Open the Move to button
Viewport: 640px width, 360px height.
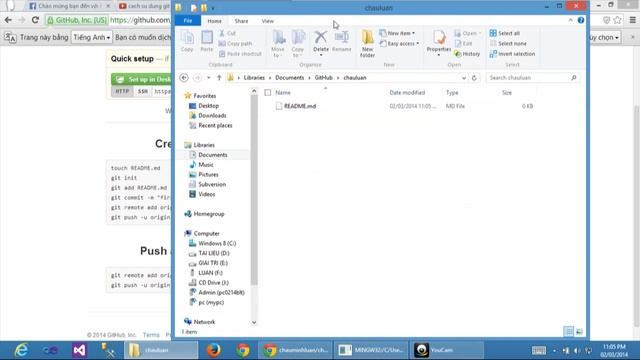click(x=278, y=43)
